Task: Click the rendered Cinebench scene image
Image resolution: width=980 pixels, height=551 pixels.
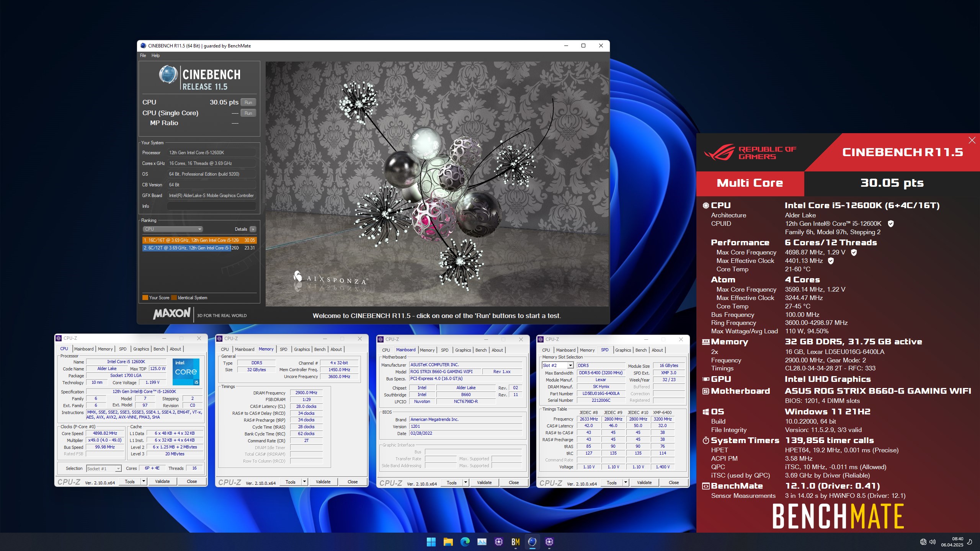Action: (437, 184)
